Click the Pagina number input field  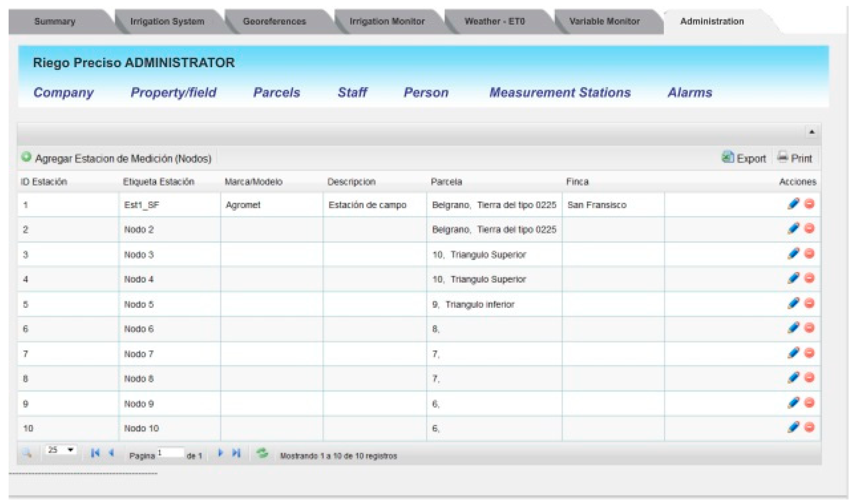pyautogui.click(x=171, y=453)
